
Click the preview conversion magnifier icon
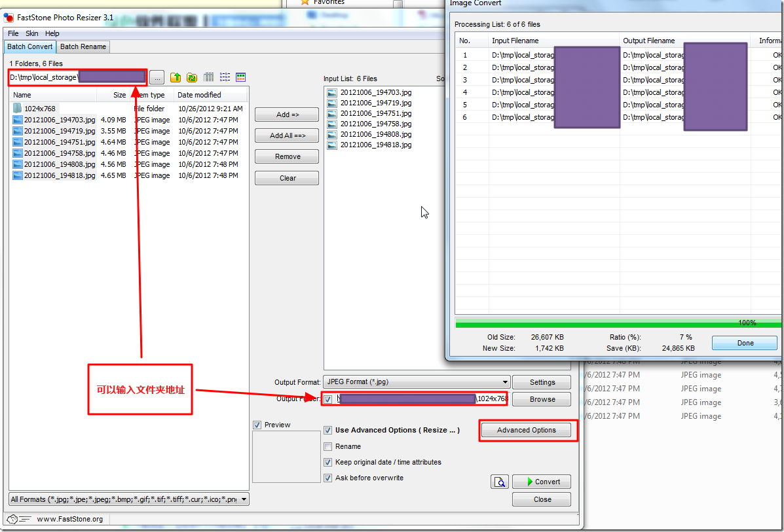(500, 482)
